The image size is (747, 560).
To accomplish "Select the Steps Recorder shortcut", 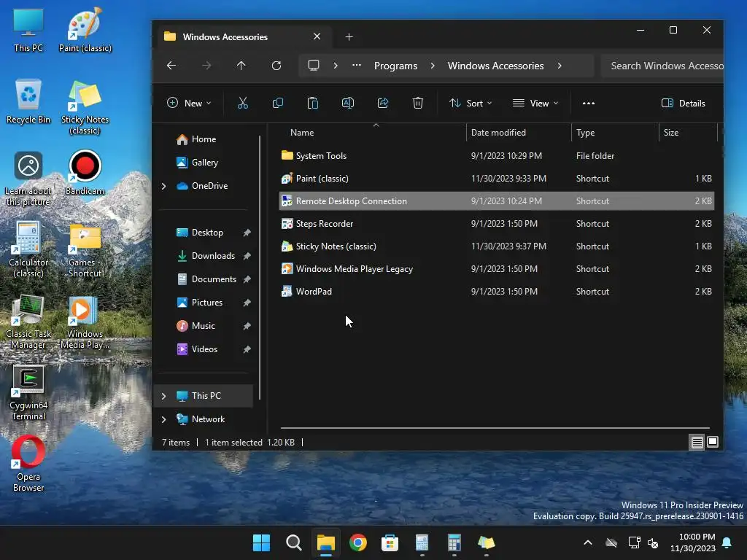I will click(496, 224).
